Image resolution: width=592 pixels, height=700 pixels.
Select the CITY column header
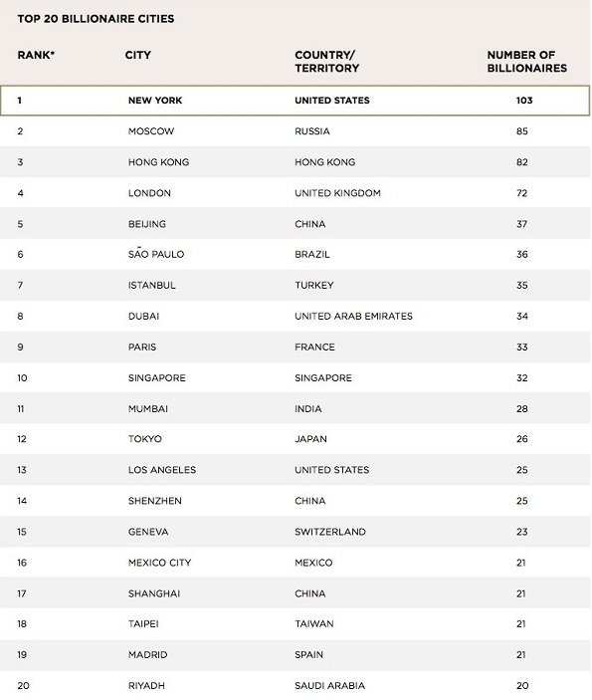138,55
